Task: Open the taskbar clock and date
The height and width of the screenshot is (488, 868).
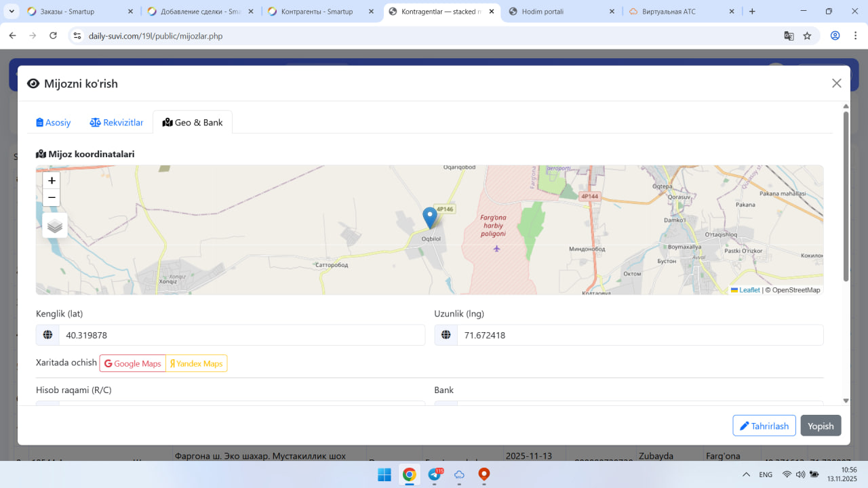Action: click(x=842, y=474)
